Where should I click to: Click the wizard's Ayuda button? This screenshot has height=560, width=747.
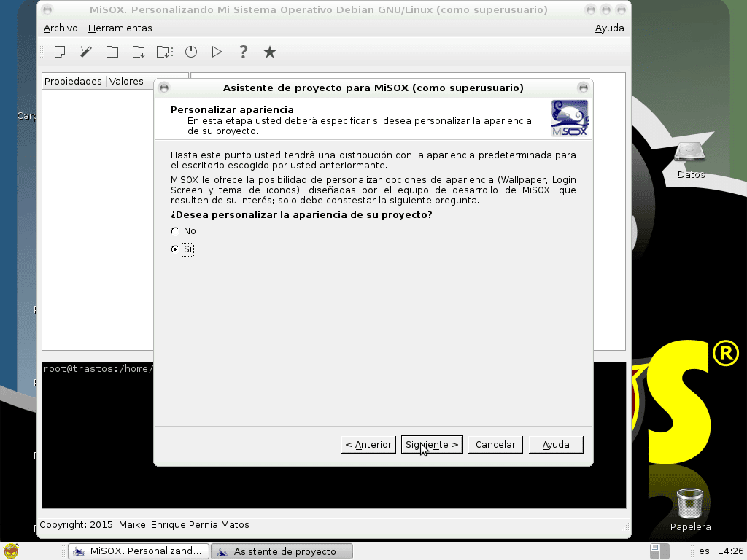click(556, 445)
